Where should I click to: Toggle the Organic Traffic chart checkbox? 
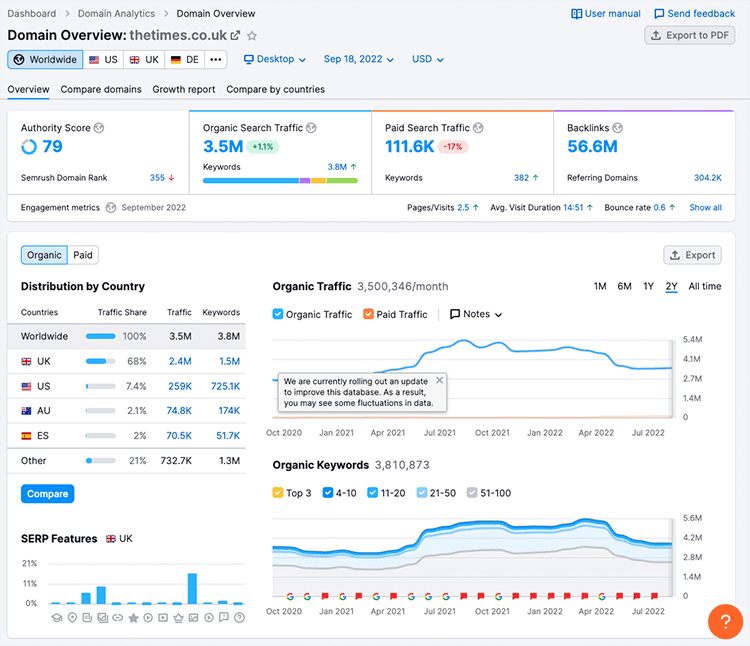point(278,314)
